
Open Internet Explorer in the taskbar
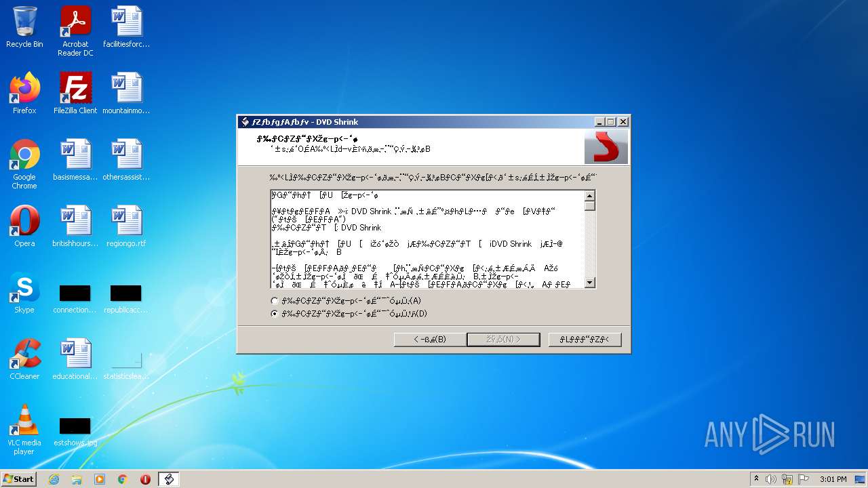(54, 479)
